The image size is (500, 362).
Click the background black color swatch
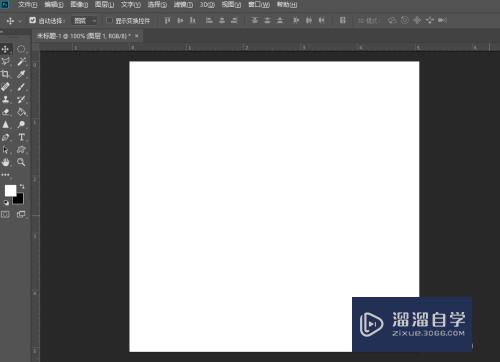19,200
